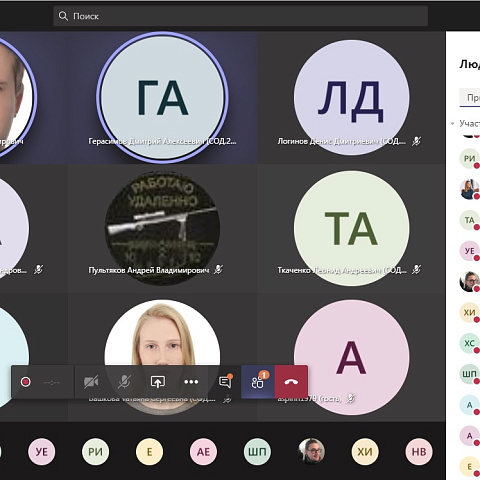Select the guest A participant tile

click(x=352, y=357)
